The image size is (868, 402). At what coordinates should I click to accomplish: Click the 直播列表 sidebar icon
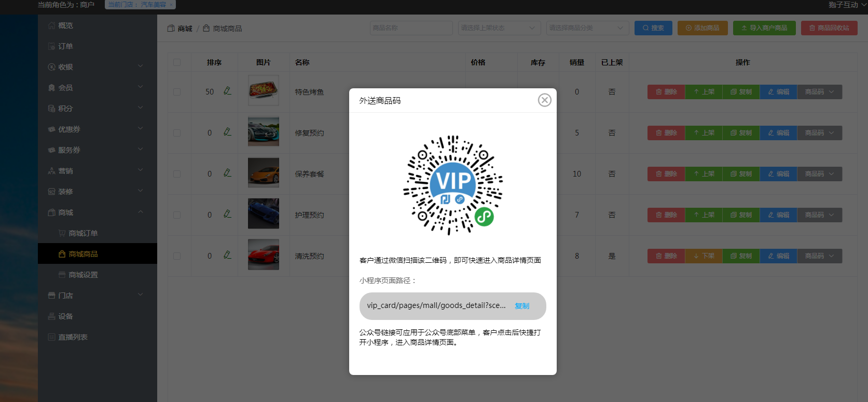pos(51,337)
